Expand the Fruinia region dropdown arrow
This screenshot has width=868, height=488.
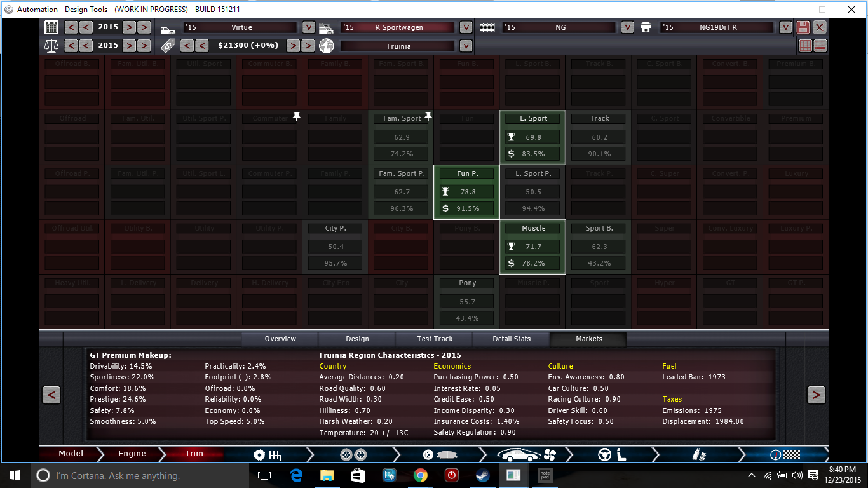point(466,46)
